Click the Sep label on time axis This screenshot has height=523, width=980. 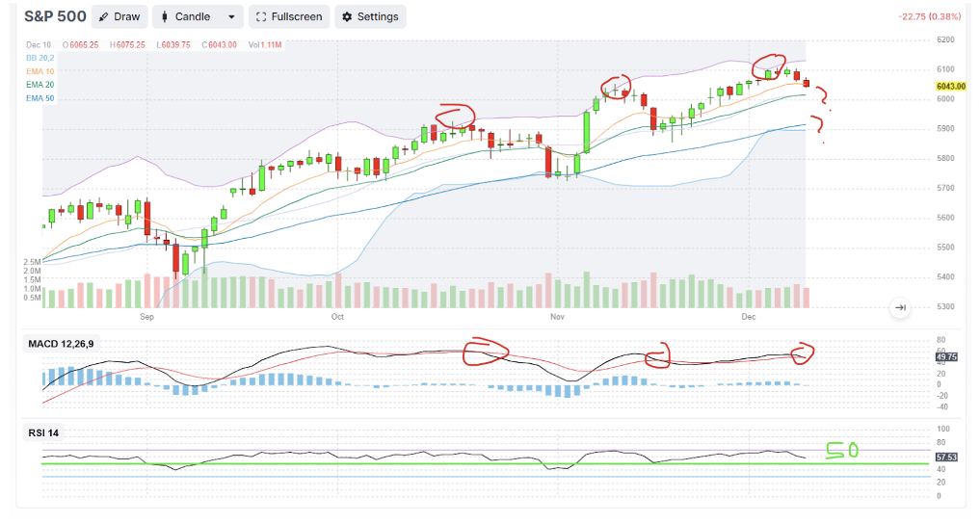tap(146, 317)
